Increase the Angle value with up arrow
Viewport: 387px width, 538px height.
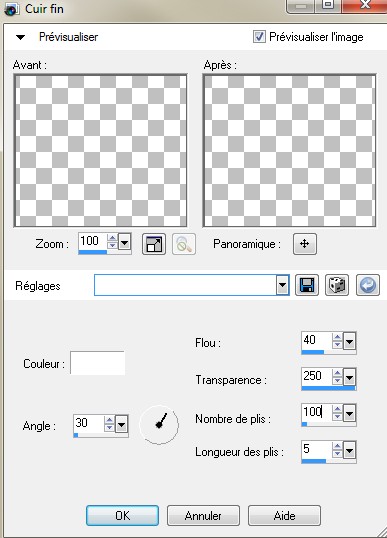click(x=109, y=421)
